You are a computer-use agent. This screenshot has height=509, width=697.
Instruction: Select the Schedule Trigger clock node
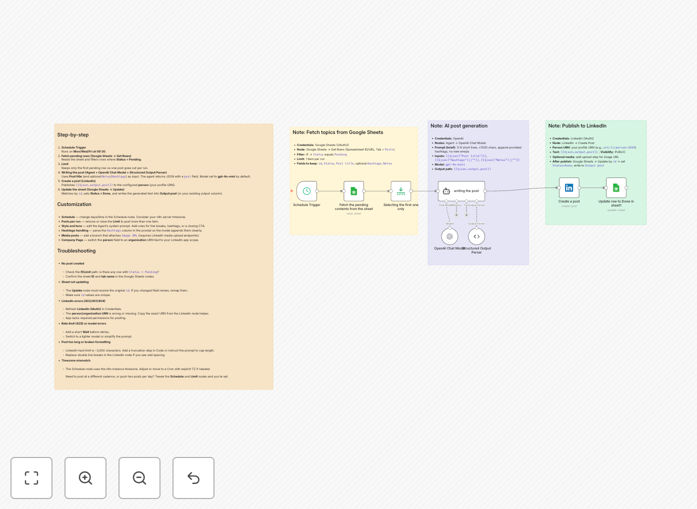click(307, 191)
